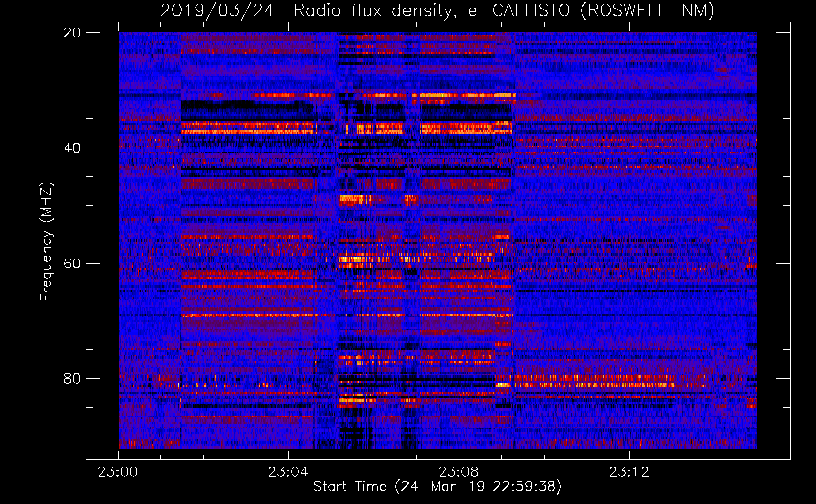Click the x-axis label "Start Time (24-Mar-19 22:59:38)"
The width and height of the screenshot is (816, 504).
tap(437, 487)
